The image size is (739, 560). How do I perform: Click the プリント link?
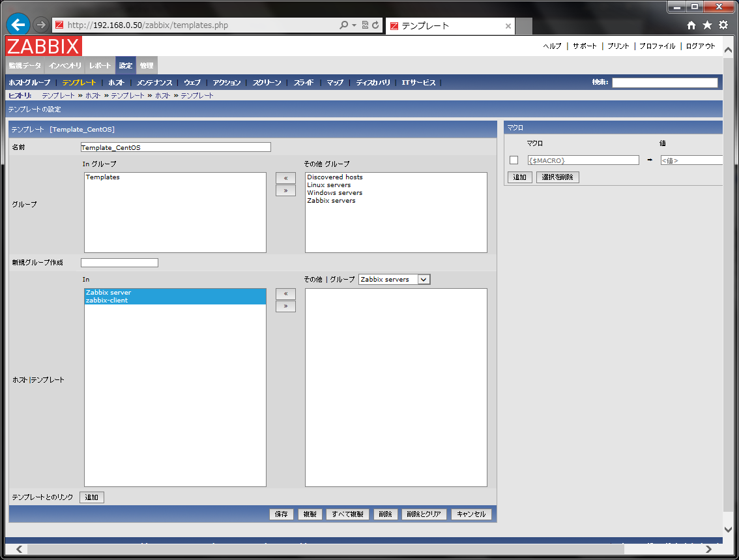(x=618, y=46)
